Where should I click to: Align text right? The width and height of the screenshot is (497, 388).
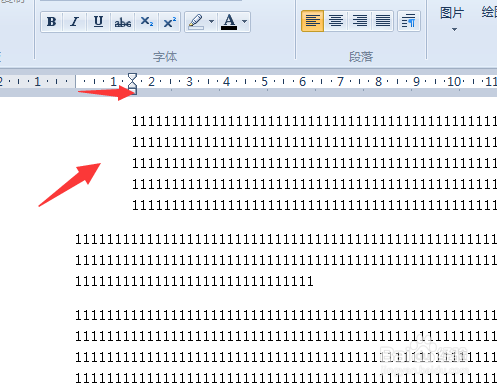(x=359, y=21)
